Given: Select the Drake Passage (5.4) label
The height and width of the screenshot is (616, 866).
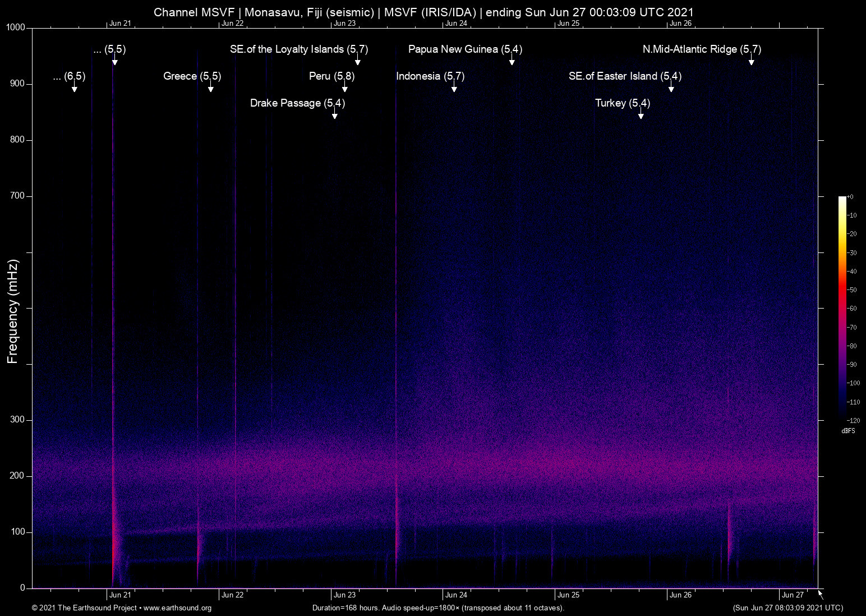Looking at the screenshot, I should pos(297,103).
